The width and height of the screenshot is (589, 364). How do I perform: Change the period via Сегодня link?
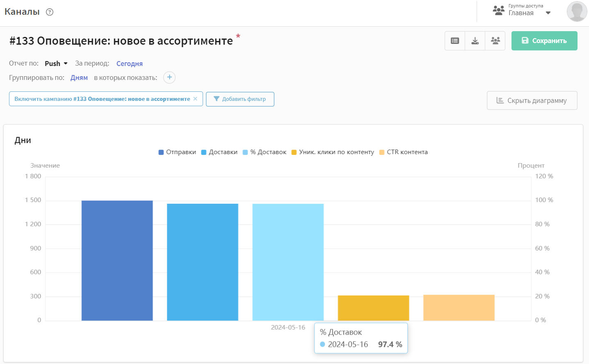point(130,64)
